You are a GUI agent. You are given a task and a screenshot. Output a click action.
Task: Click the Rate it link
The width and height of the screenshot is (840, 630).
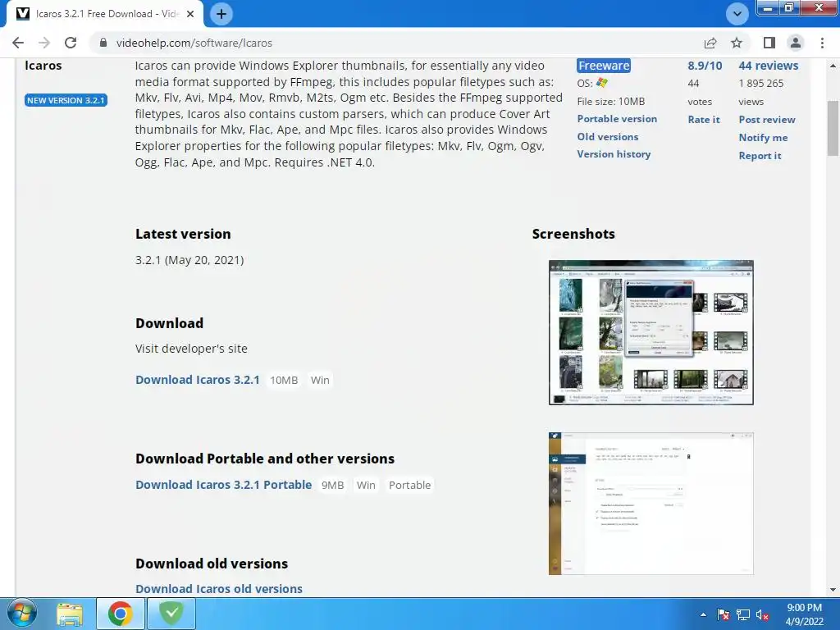(x=704, y=120)
